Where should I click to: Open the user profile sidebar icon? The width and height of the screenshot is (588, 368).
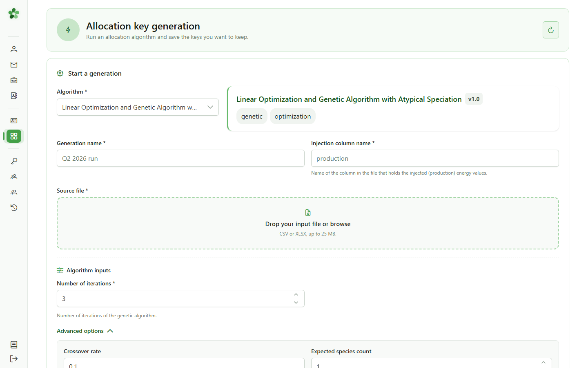14,49
